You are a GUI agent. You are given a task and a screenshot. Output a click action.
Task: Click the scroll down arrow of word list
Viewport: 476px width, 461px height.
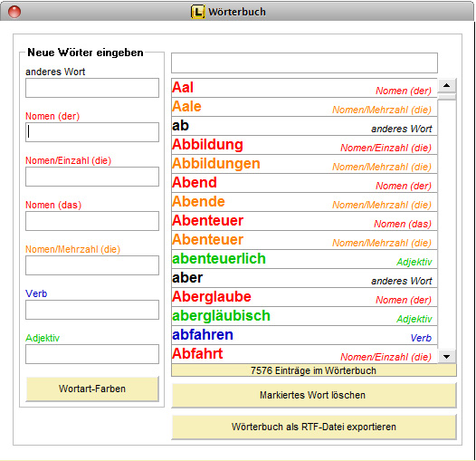tap(446, 356)
